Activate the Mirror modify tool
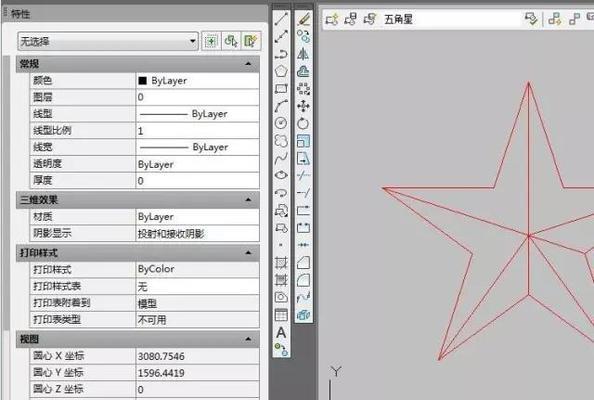 (x=303, y=54)
